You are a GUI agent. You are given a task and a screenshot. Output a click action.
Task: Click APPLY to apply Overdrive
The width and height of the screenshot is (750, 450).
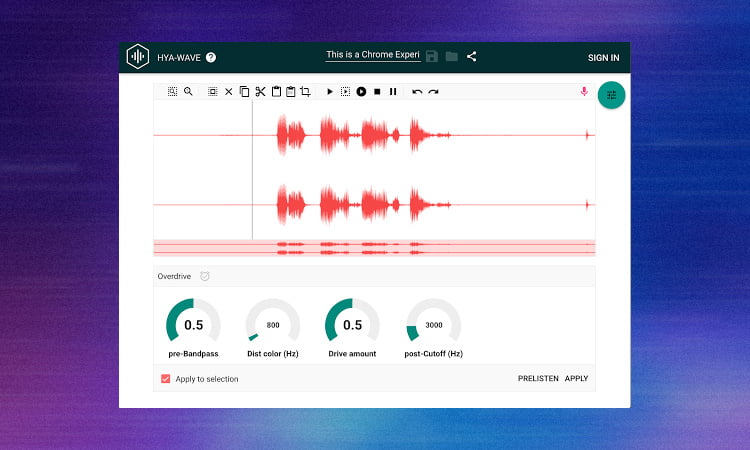coord(576,379)
